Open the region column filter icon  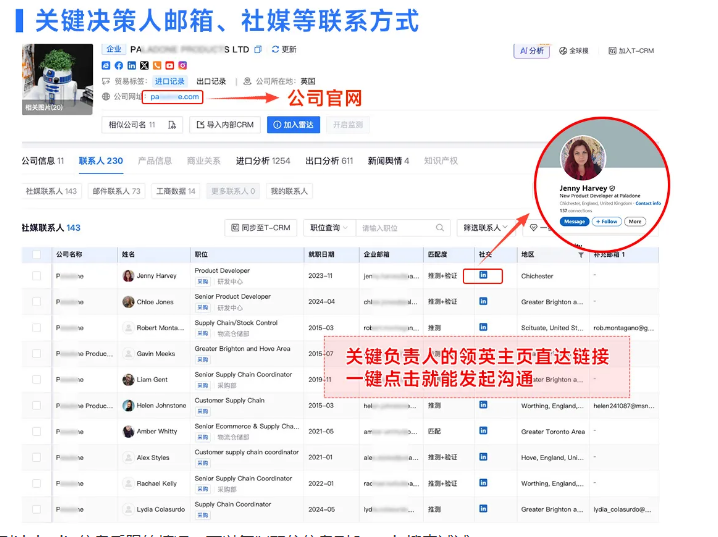(581, 255)
